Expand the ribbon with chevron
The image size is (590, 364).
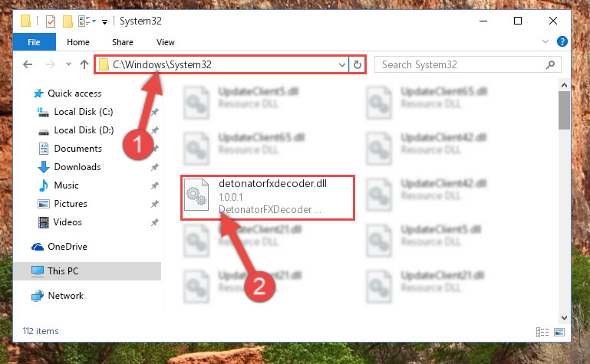tap(546, 41)
